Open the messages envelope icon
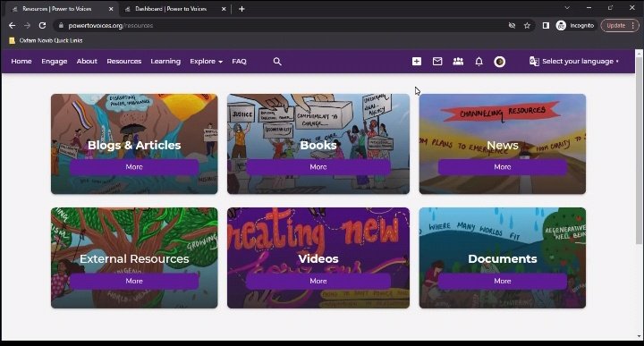644x346 pixels. (437, 62)
